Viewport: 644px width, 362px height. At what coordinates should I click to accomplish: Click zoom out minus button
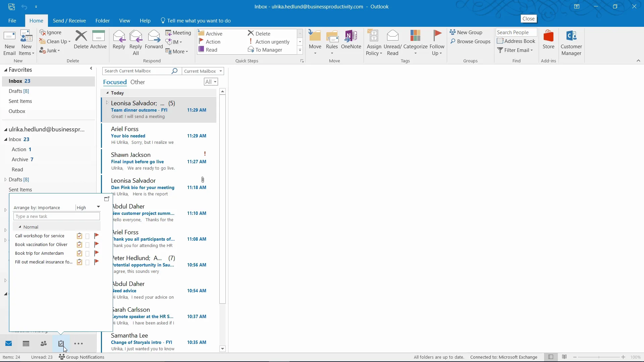pyautogui.click(x=575, y=357)
